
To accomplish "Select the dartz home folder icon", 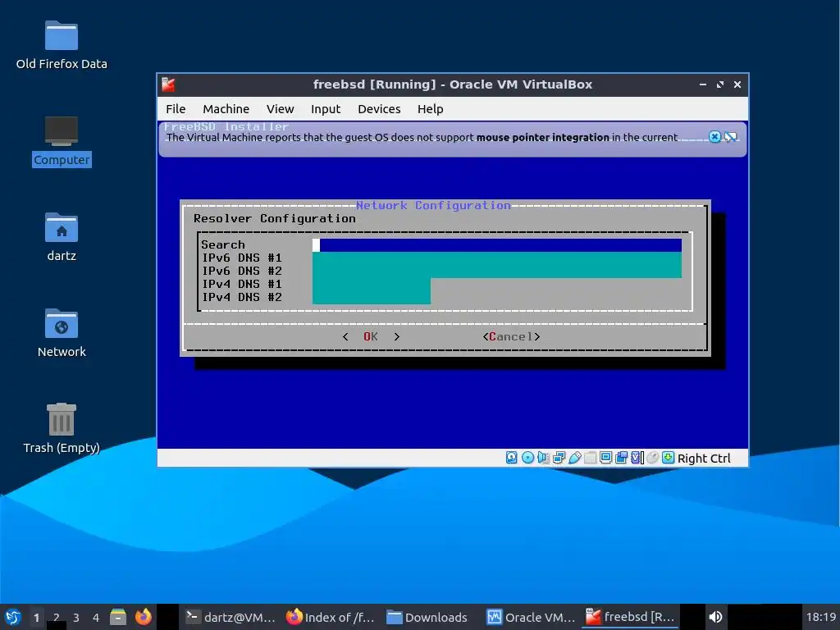I will click(x=62, y=237).
